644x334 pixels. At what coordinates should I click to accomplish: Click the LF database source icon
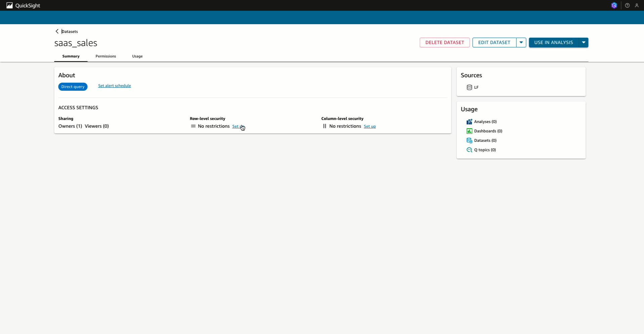[469, 87]
